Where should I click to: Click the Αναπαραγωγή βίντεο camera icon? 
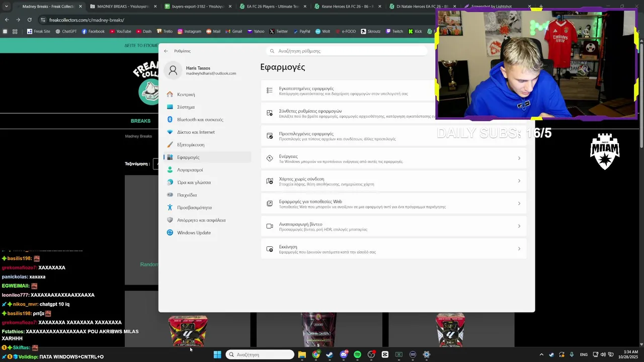270,226
